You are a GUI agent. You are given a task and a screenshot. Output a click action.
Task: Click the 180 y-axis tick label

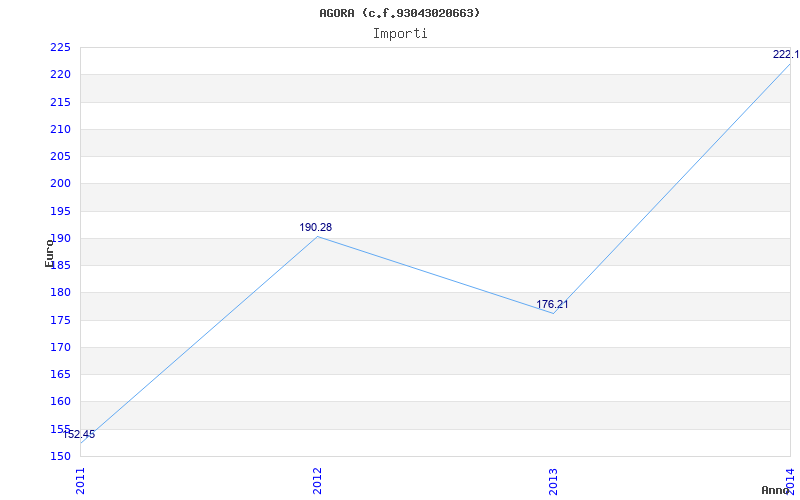click(x=59, y=293)
